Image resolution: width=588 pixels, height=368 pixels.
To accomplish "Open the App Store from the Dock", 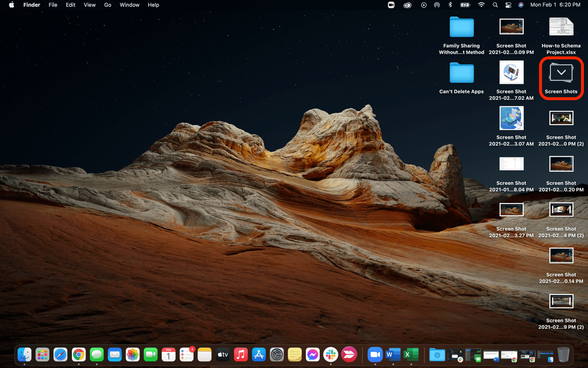I will pyautogui.click(x=259, y=355).
